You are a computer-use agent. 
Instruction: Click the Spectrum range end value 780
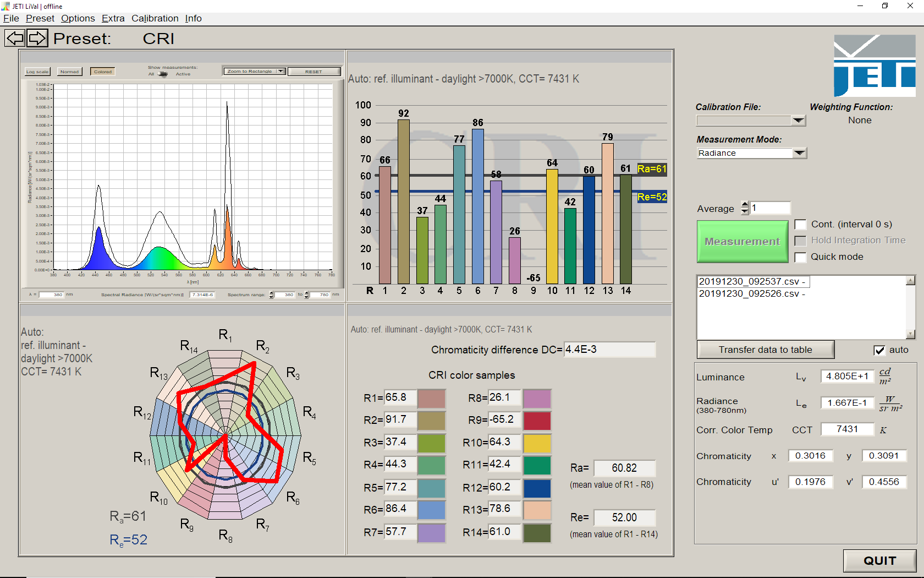point(321,295)
